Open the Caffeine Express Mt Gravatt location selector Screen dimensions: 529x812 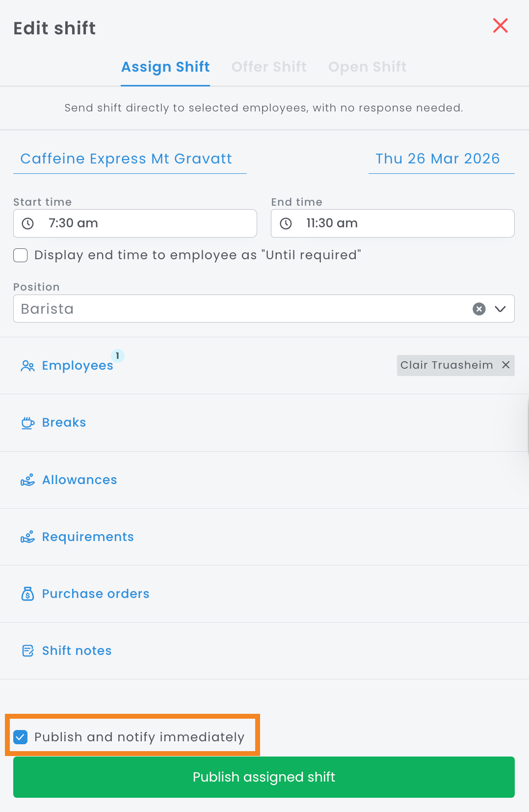(x=126, y=159)
